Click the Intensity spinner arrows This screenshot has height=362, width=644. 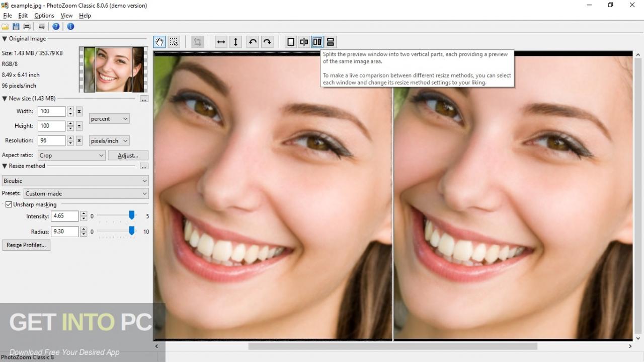click(x=84, y=216)
